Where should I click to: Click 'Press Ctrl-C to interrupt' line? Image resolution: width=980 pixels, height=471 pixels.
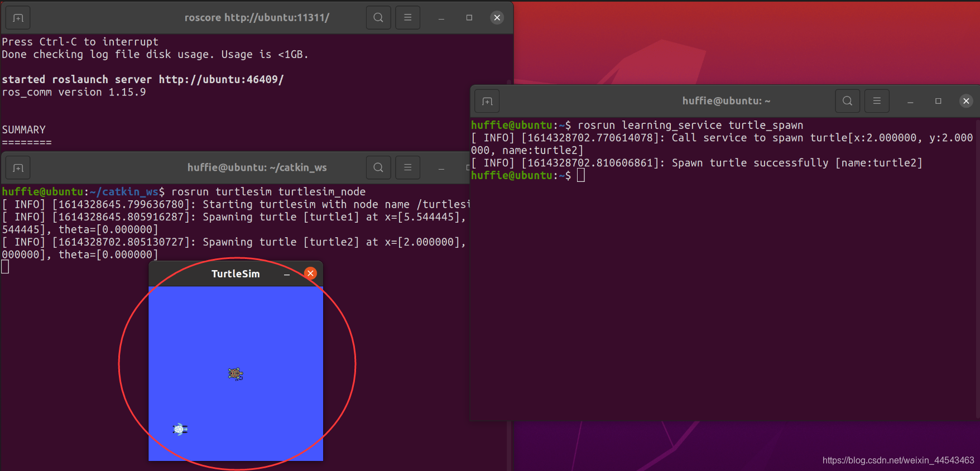(80, 42)
